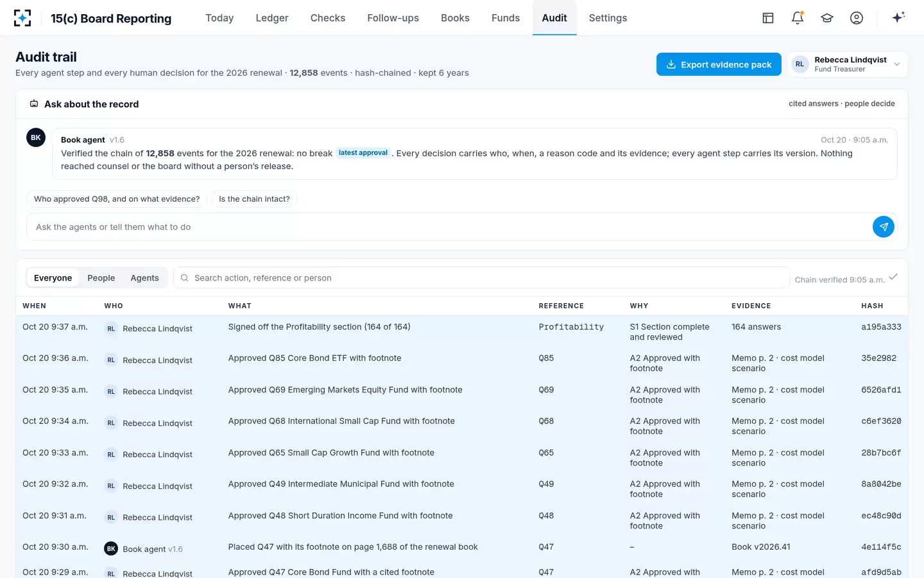Image resolution: width=924 pixels, height=578 pixels.
Task: Go to the Checks tab
Action: click(328, 18)
